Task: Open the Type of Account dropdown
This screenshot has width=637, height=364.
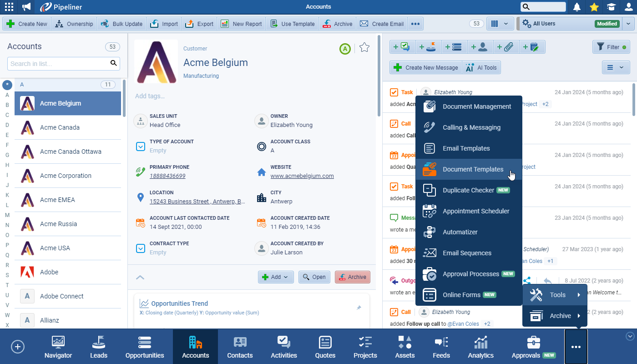Action: [141, 147]
